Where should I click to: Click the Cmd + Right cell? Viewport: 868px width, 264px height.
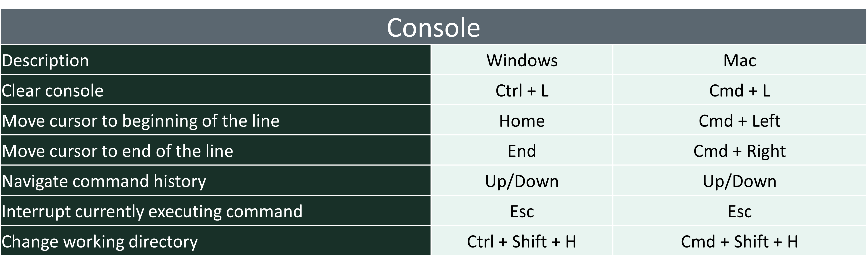(x=740, y=150)
